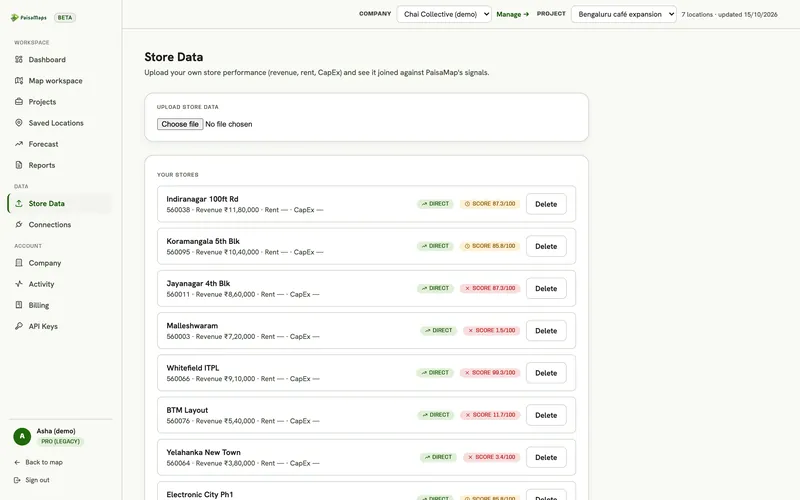Click Yelahanka SCORE 3.4/100 badge
The image size is (800, 500).
[x=491, y=457]
